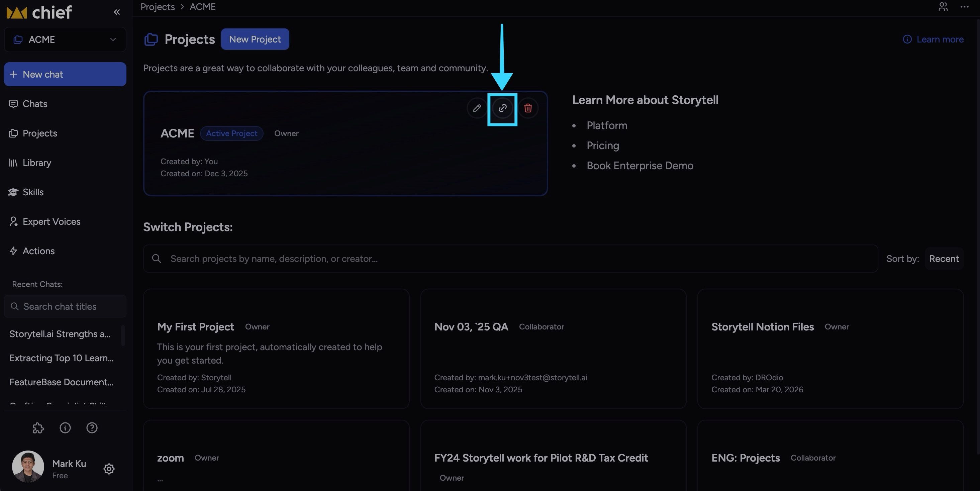Open the ACME project switcher dropdown
Screen dimensions: 980x491
coord(65,39)
